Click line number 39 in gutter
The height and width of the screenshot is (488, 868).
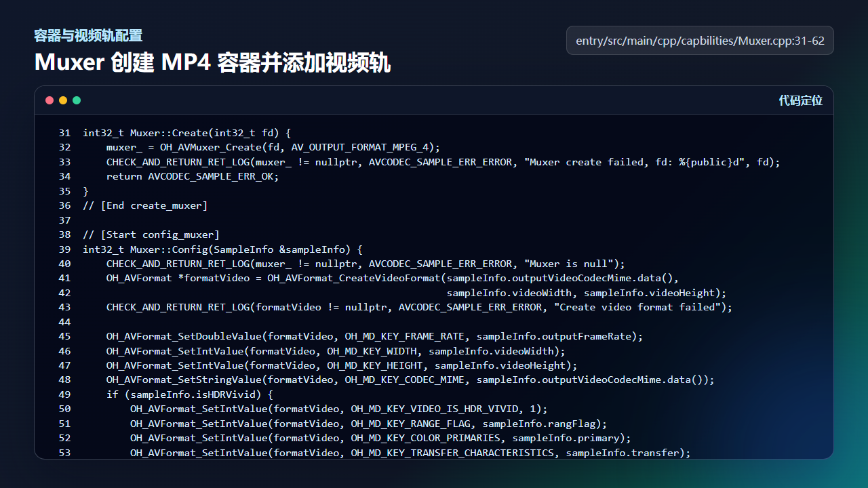click(x=64, y=249)
